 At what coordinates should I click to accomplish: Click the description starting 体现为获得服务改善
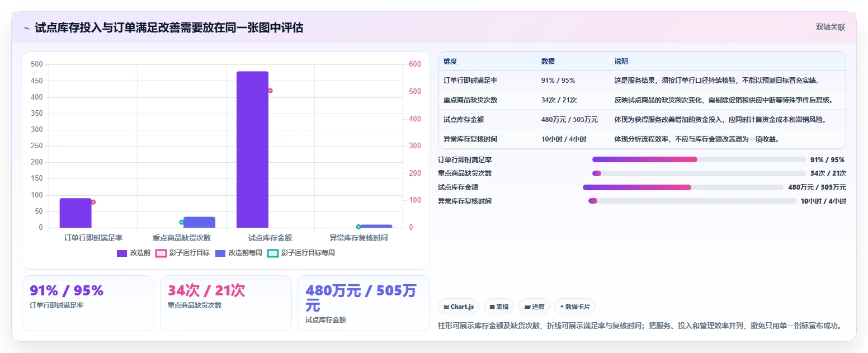click(x=721, y=120)
